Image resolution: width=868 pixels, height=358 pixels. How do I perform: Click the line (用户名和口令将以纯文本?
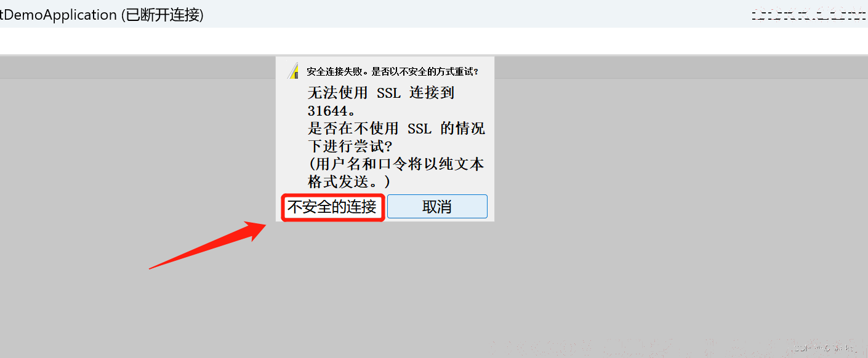[396, 164]
